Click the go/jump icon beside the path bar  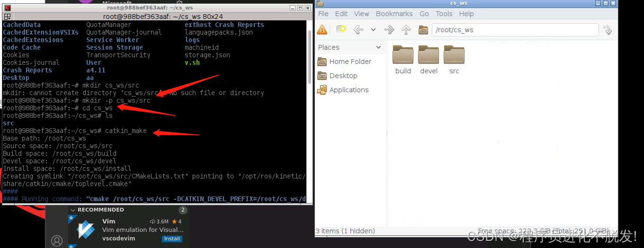coord(608,30)
